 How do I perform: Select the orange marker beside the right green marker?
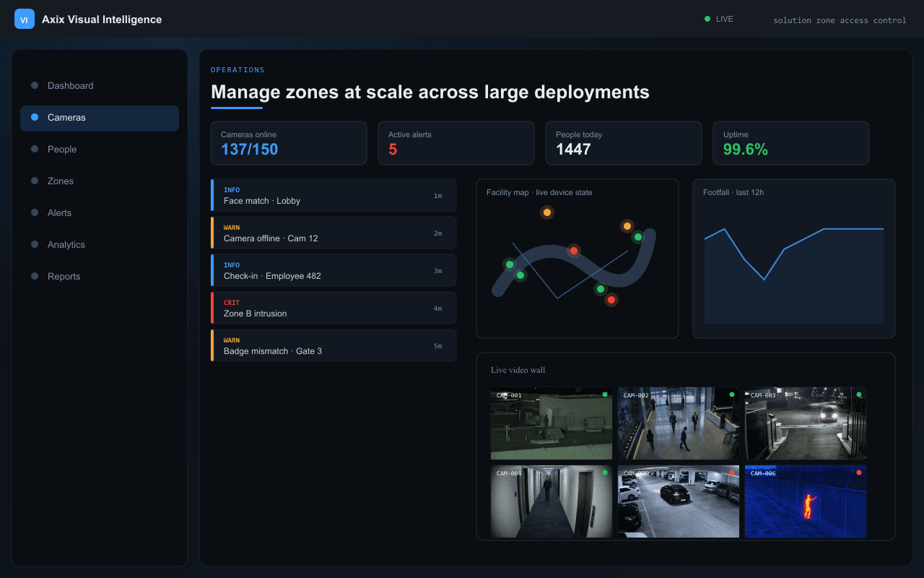point(627,226)
